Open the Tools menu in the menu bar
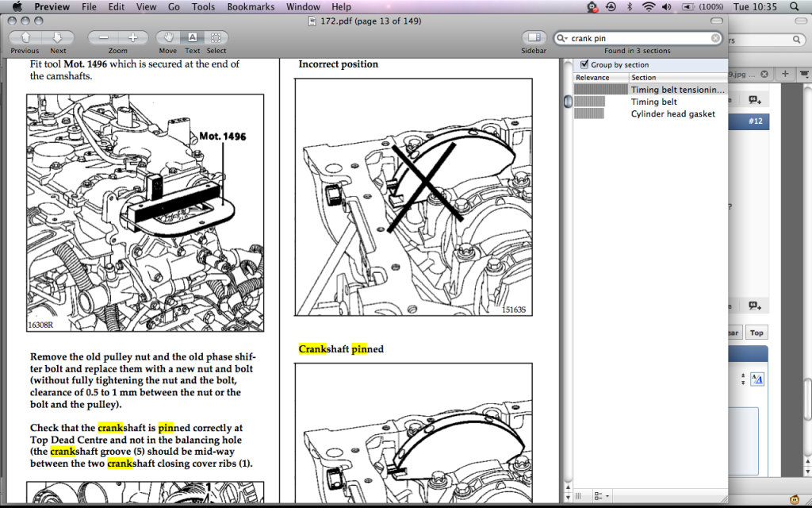This screenshot has width=812, height=508. click(203, 6)
